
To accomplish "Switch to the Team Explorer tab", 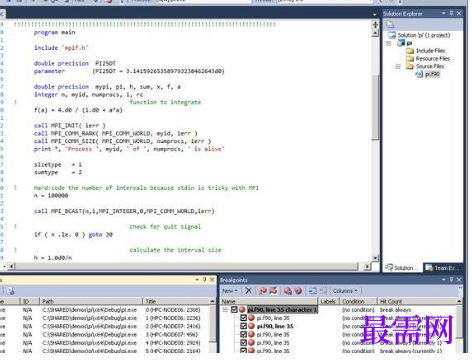I will 444,268.
